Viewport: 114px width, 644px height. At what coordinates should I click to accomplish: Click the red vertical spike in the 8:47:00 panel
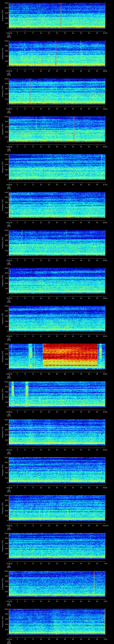tap(56, 53)
